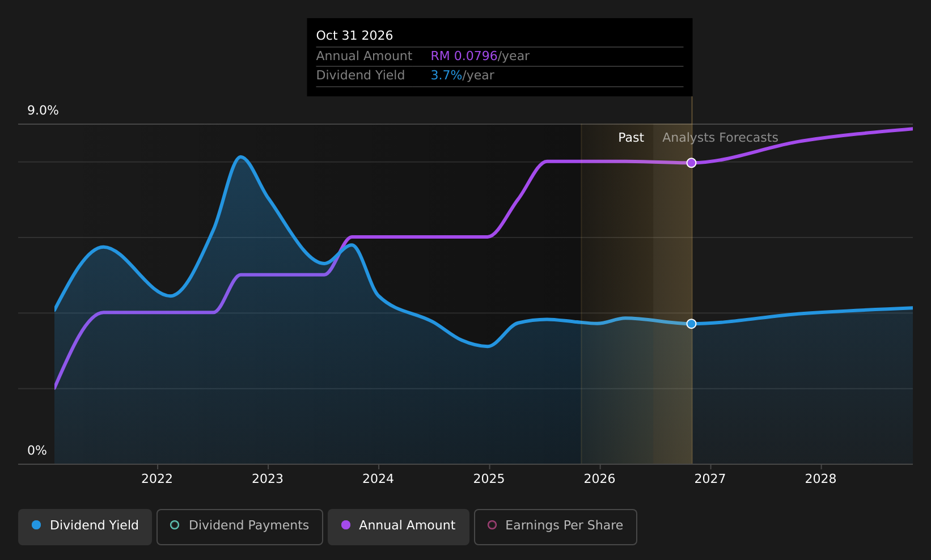931x560 pixels.
Task: Click the Past label in chart
Action: (631, 138)
